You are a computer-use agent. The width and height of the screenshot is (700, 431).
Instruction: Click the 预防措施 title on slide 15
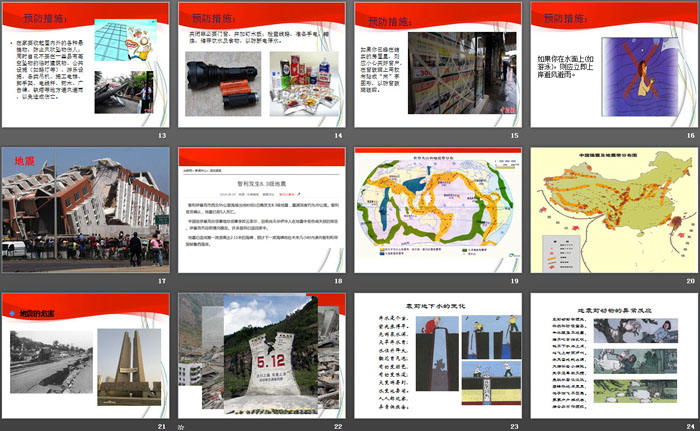click(x=390, y=21)
